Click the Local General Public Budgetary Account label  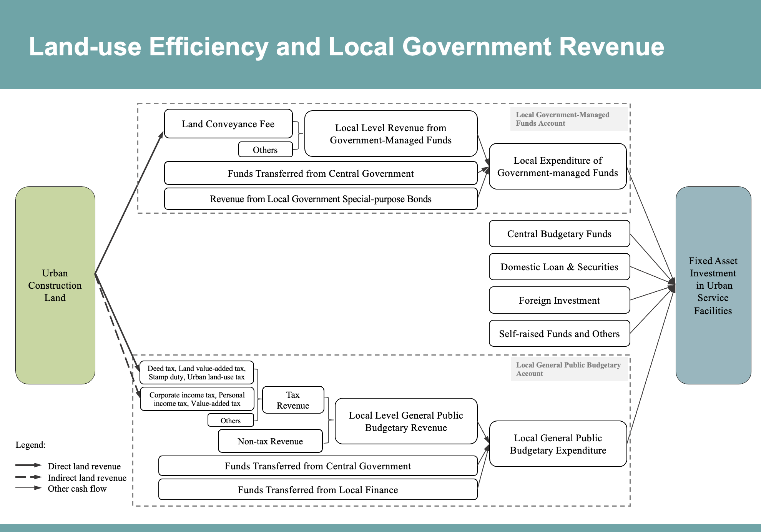(569, 369)
